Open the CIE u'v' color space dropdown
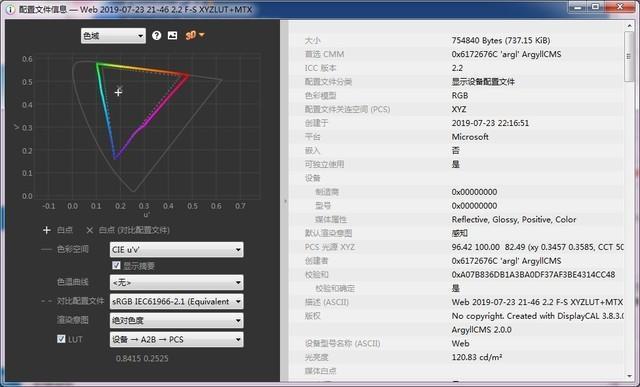This screenshot has height=387, width=640. click(x=176, y=249)
